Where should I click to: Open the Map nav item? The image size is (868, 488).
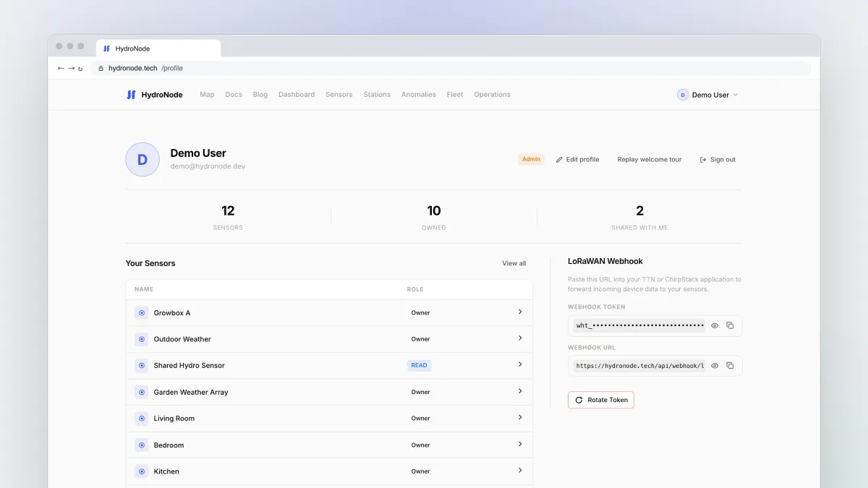(x=207, y=95)
